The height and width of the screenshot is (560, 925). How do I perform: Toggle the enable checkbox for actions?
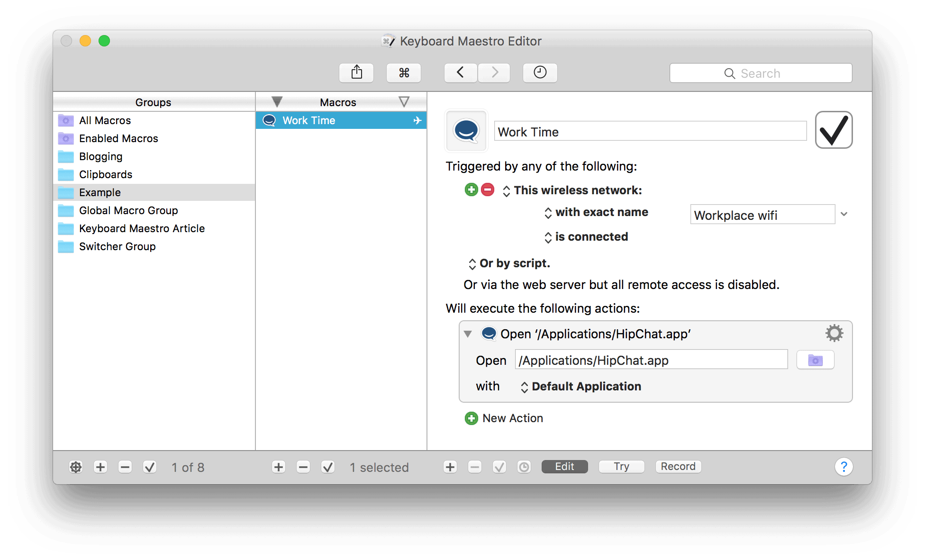coord(499,467)
